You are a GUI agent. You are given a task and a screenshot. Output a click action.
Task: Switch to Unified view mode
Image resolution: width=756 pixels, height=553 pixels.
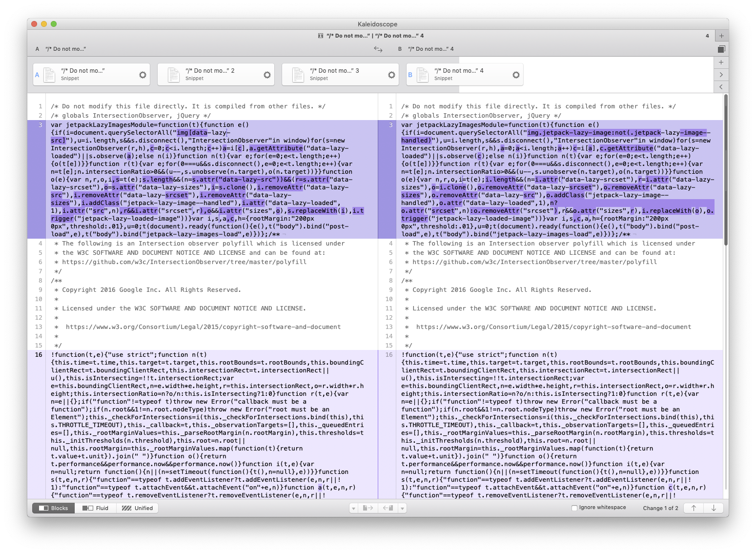coord(137,508)
